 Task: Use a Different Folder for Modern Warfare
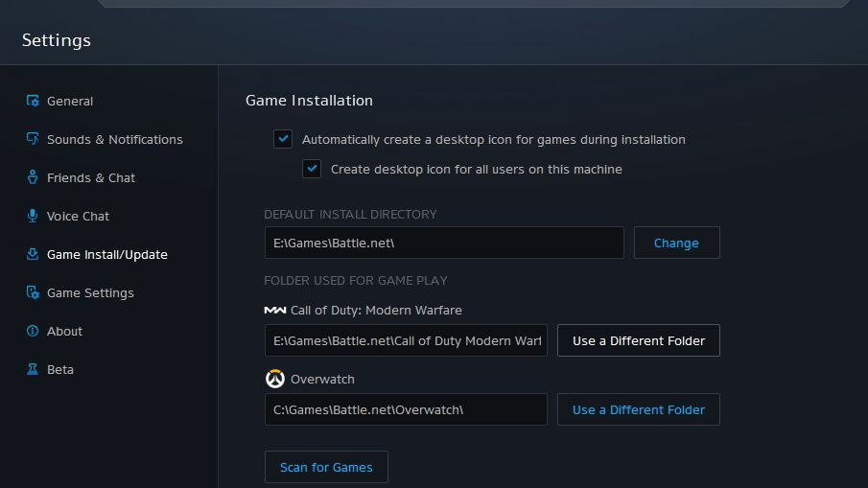[x=638, y=340]
